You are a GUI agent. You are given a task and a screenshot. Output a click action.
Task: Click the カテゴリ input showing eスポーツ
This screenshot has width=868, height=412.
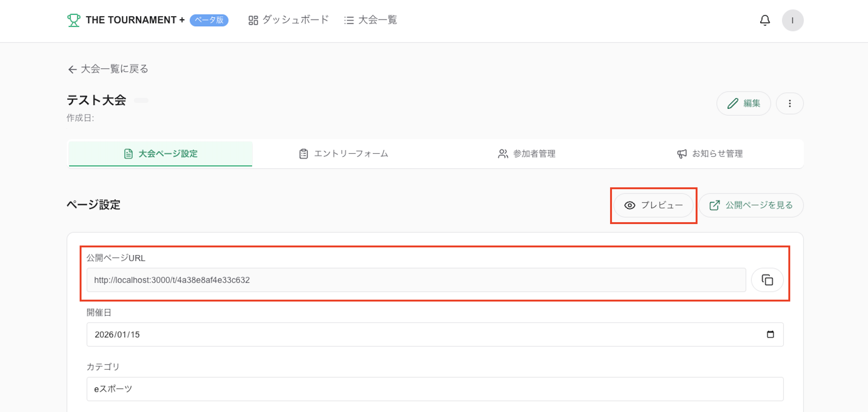tap(435, 389)
